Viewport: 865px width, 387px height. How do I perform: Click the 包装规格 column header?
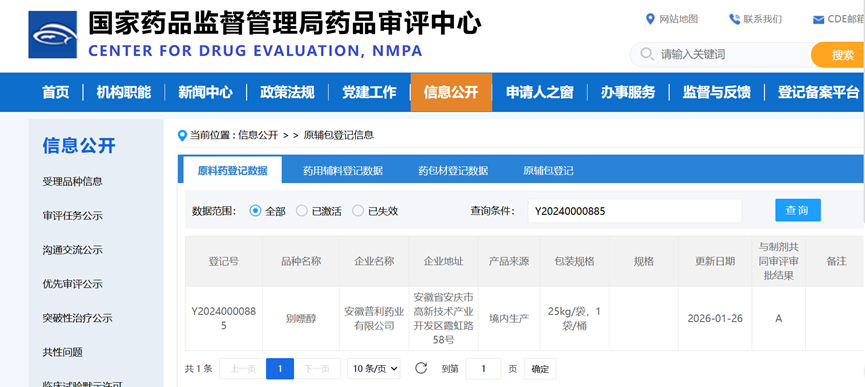(574, 261)
